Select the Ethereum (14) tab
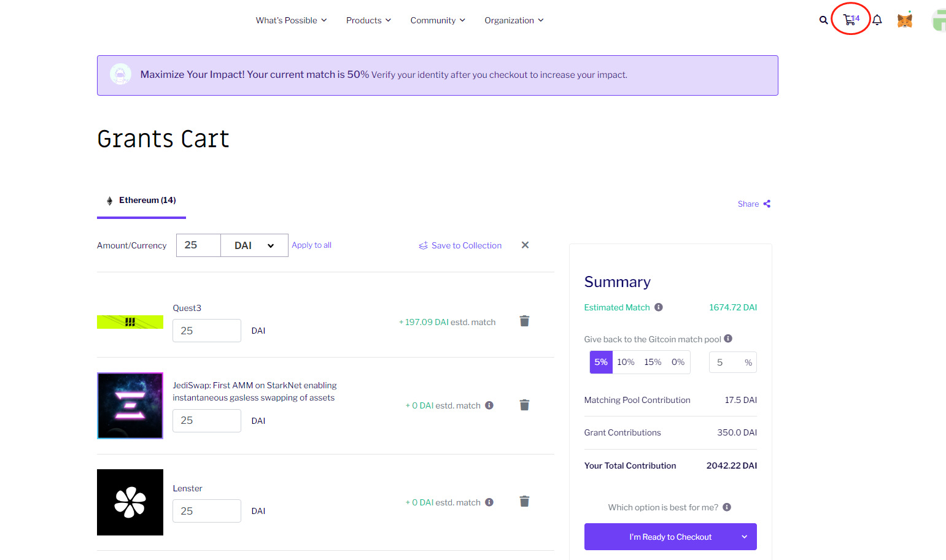The image size is (946, 560). (141, 201)
